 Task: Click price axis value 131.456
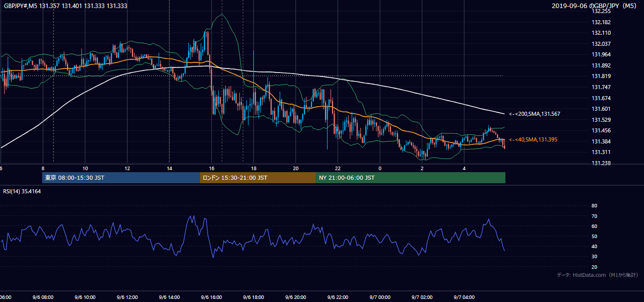[x=601, y=130]
